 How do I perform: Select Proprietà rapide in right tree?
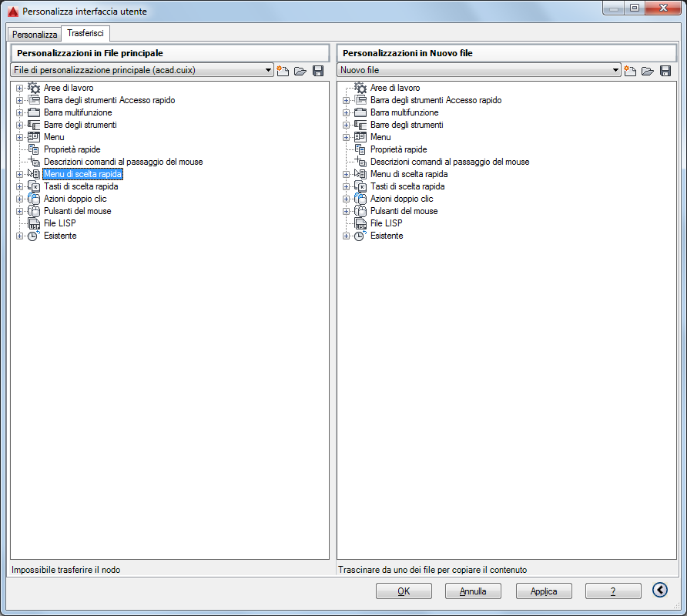click(x=399, y=149)
